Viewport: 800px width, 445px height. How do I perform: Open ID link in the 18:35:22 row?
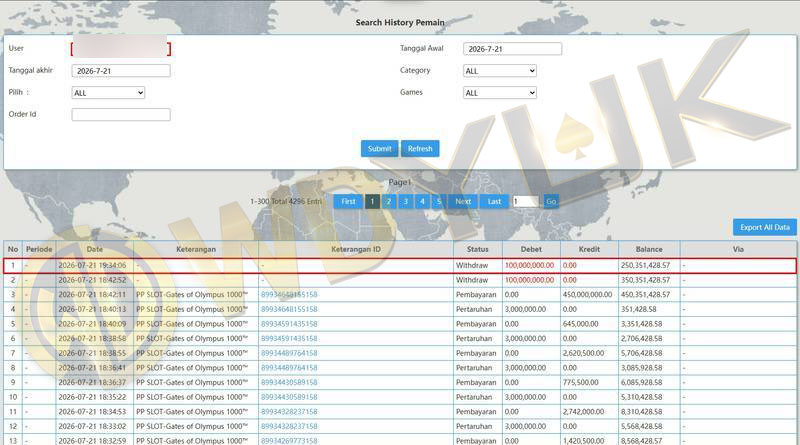[x=289, y=397]
